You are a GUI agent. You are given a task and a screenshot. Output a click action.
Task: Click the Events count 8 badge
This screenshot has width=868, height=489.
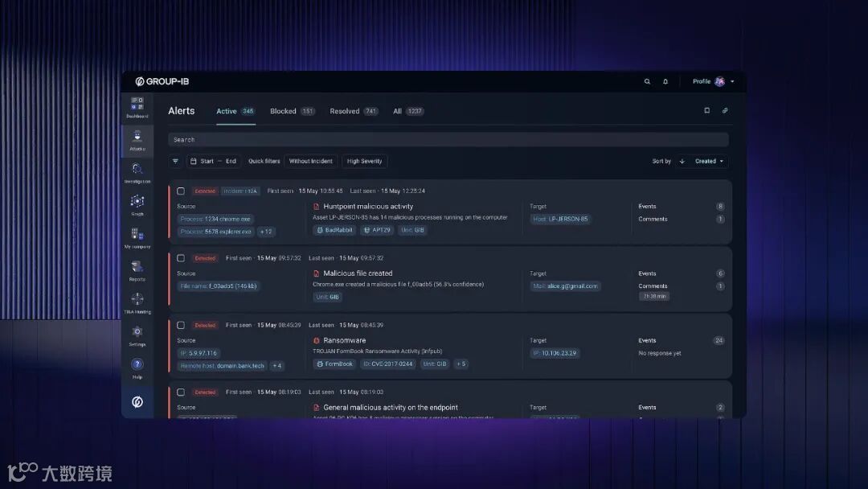click(719, 207)
